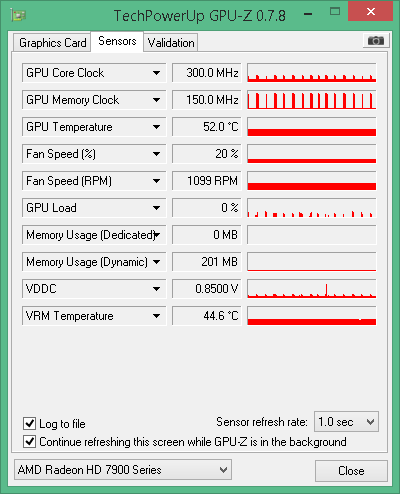Click the Close button
This screenshot has height=494, width=400.
tap(351, 471)
